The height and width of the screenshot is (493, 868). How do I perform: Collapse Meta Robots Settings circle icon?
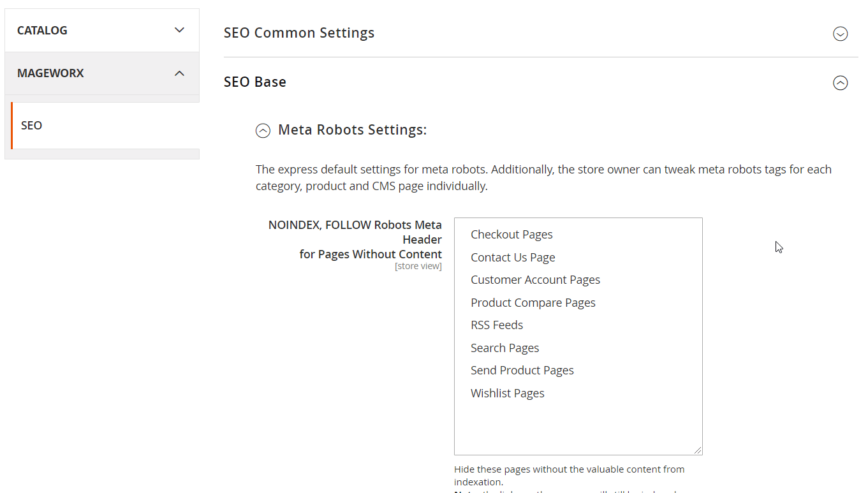[x=263, y=131]
